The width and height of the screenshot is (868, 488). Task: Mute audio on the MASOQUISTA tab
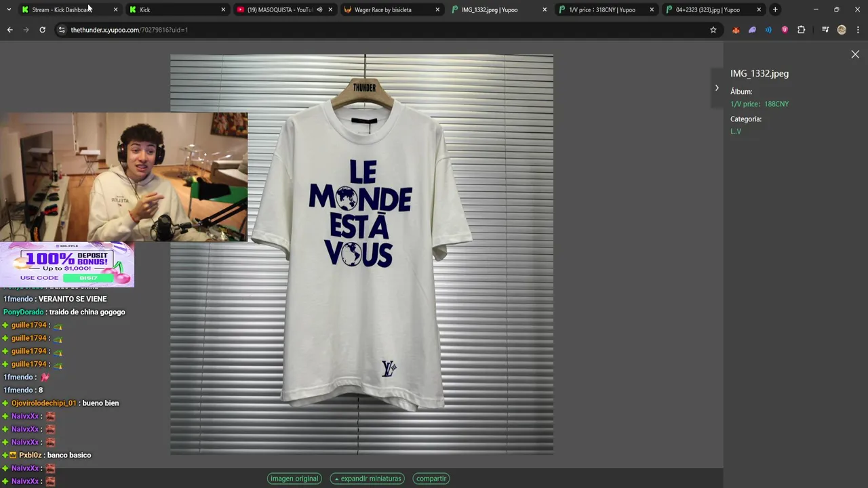click(319, 9)
